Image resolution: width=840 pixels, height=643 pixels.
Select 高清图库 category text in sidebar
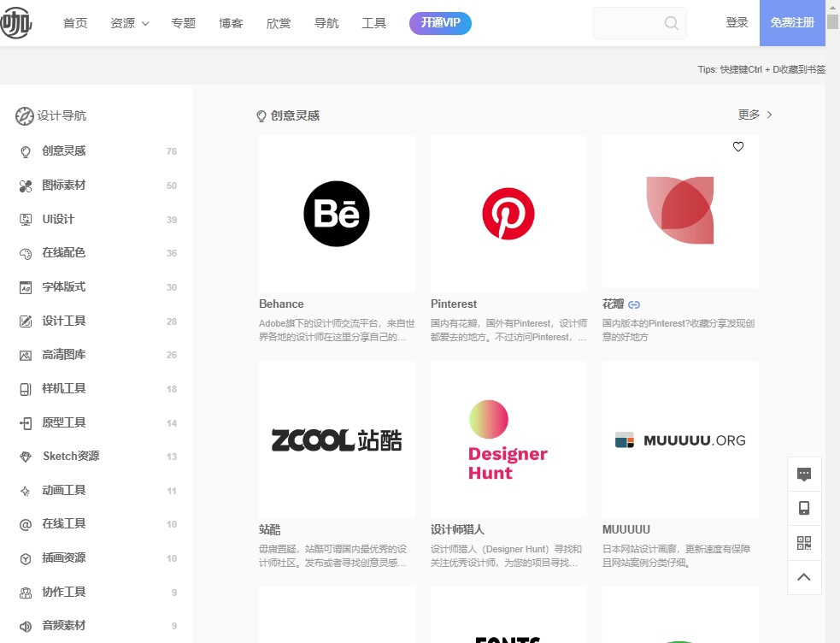tap(64, 355)
